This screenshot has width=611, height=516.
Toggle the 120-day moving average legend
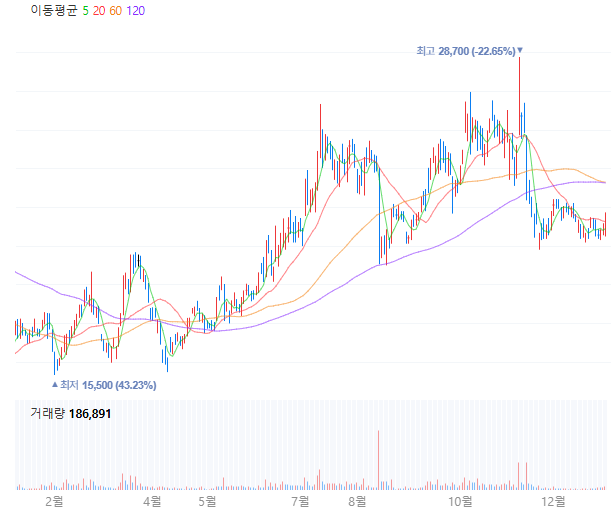139,10
